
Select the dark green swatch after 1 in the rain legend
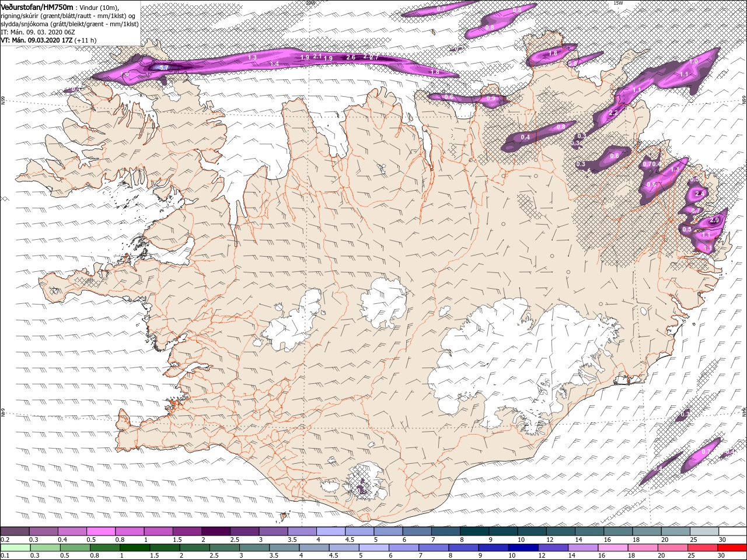134,548
